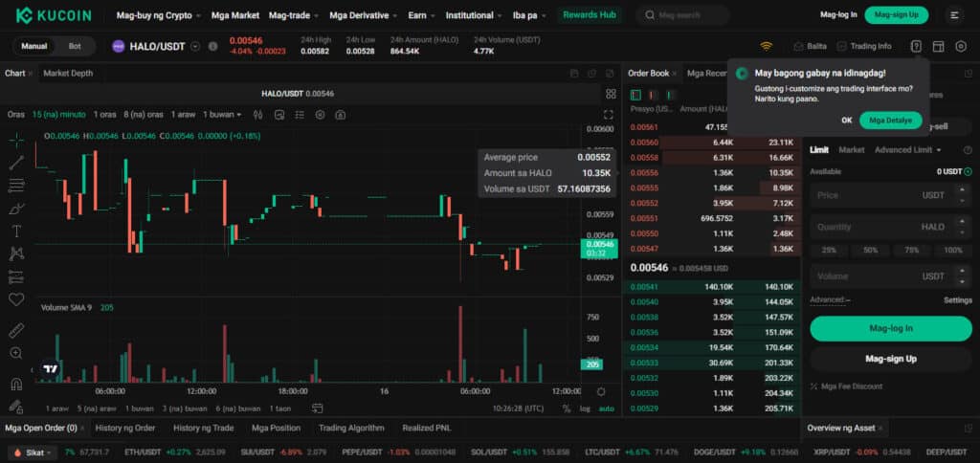Viewport: 980px width, 463px height.
Task: Select the ruler measure tool
Action: coord(16,331)
